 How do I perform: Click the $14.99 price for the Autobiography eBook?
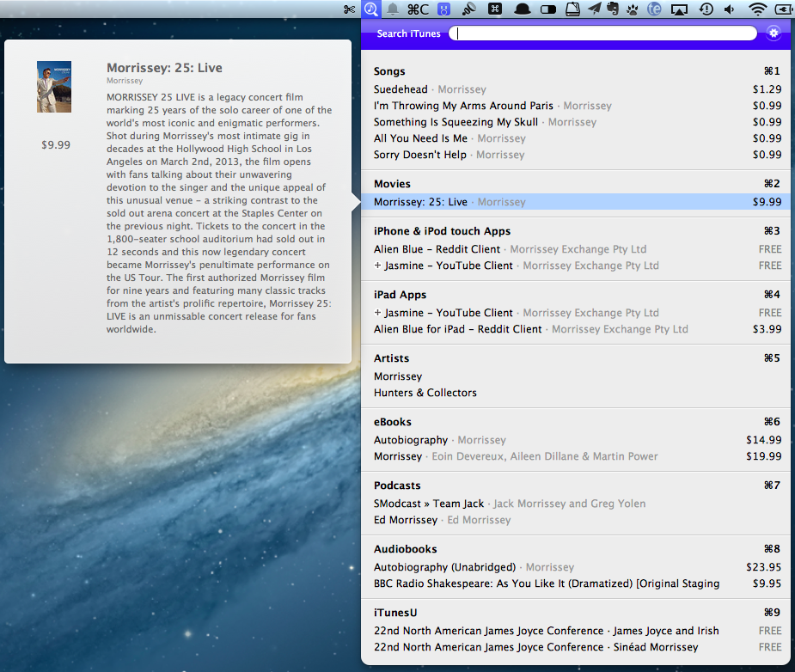click(763, 440)
